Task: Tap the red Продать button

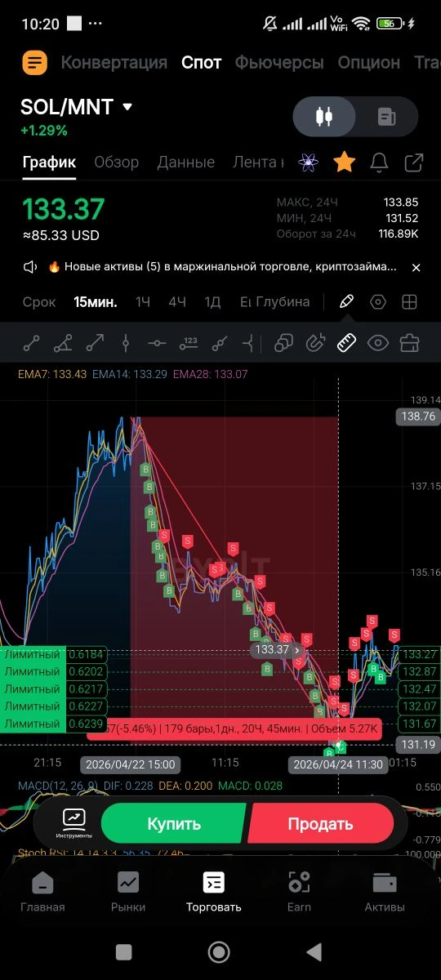Action: click(x=320, y=824)
